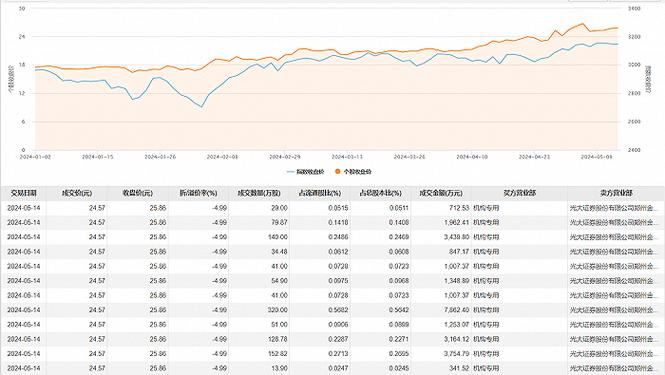Click 机构专用 buyer in the 712.53 row
This screenshot has width=665, height=375.
[486, 208]
